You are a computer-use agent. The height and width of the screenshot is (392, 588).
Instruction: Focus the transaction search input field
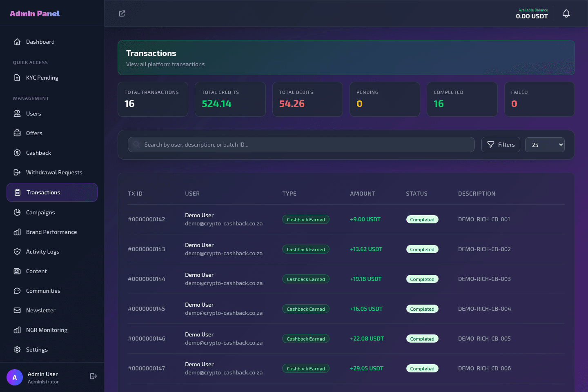coord(301,145)
